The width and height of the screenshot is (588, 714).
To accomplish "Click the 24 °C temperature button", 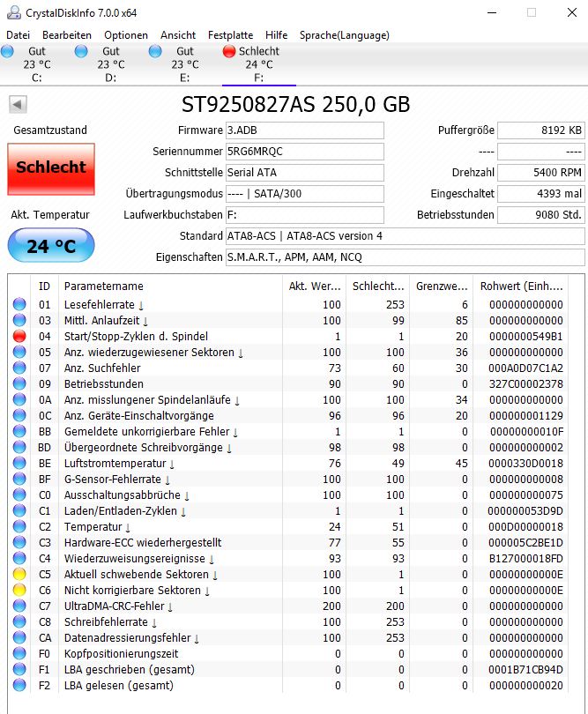I will 51,245.
